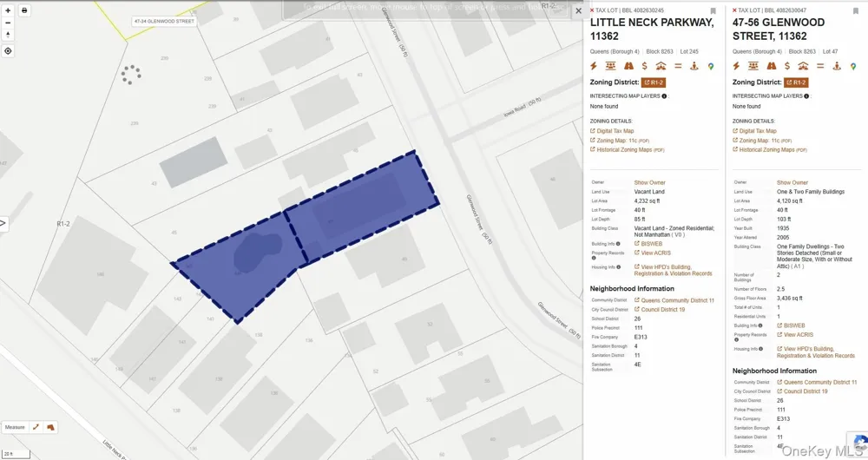Open View ACRIS for Little Neck Parkway lot

pyautogui.click(x=653, y=253)
